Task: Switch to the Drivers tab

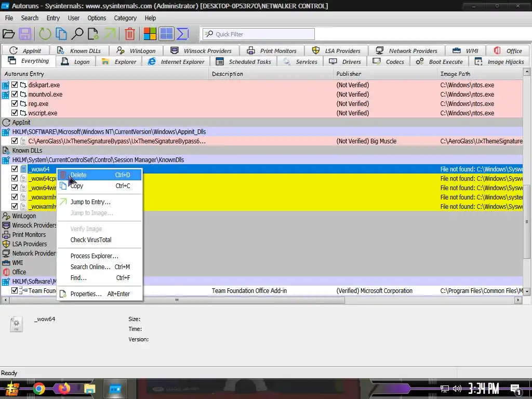Action: coord(345,62)
